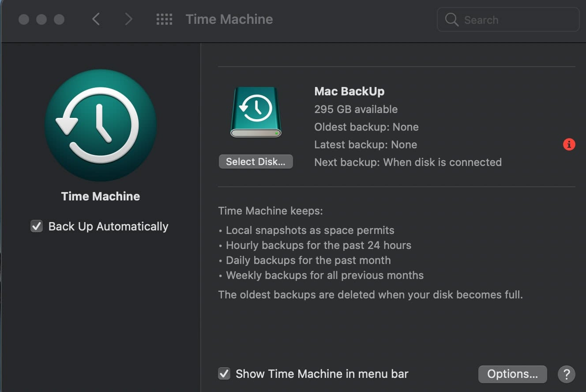Open the Select Disk… dialog
Image resolution: width=586 pixels, height=392 pixels.
pos(256,162)
